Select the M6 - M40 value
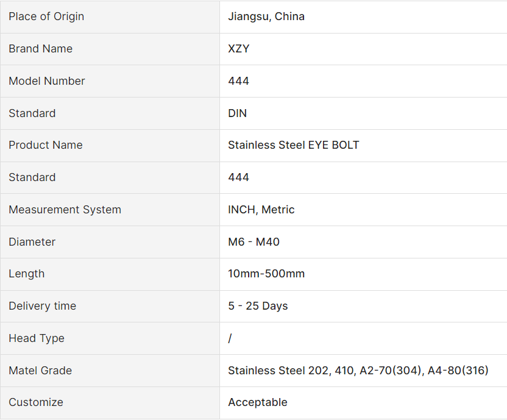The width and height of the screenshot is (507, 420). pos(254,242)
